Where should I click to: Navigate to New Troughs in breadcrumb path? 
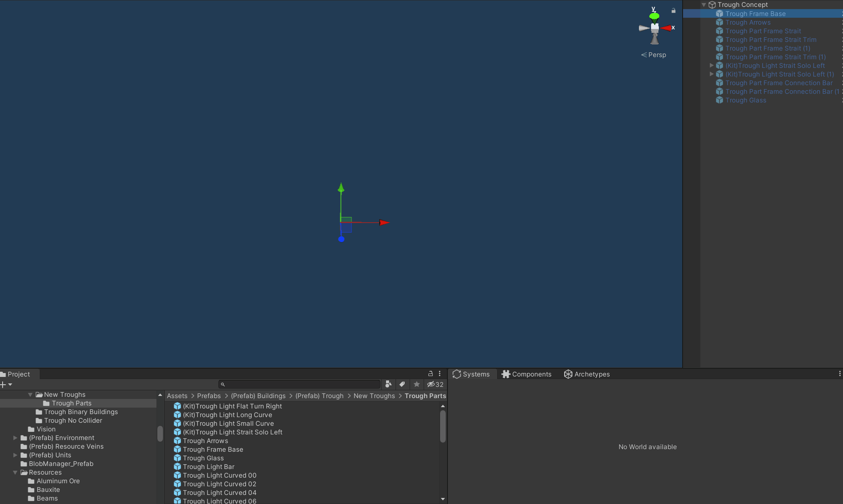click(374, 396)
